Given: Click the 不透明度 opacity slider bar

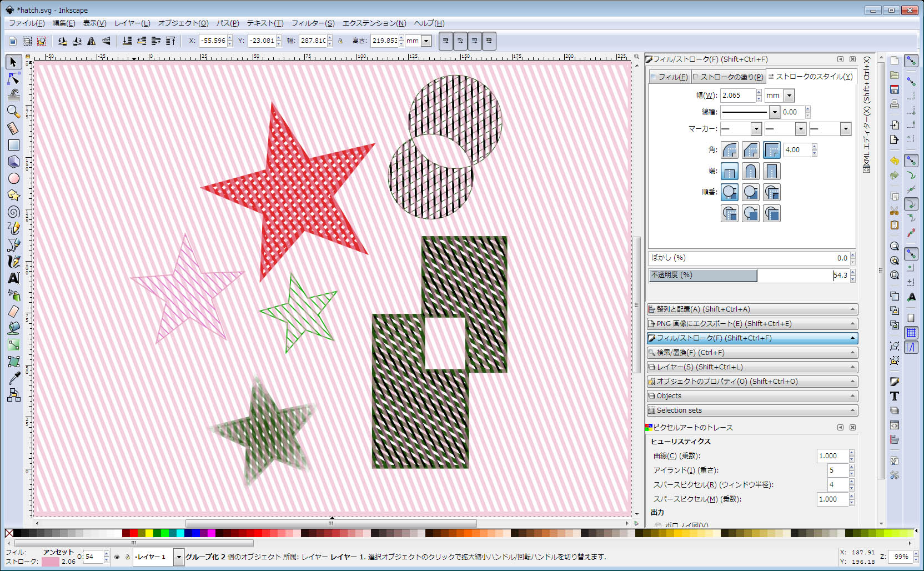Looking at the screenshot, I should click(749, 276).
